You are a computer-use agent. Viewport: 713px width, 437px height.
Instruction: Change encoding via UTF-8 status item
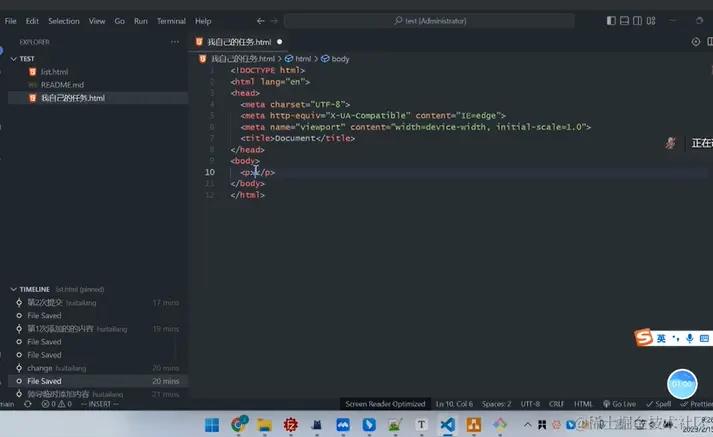530,404
